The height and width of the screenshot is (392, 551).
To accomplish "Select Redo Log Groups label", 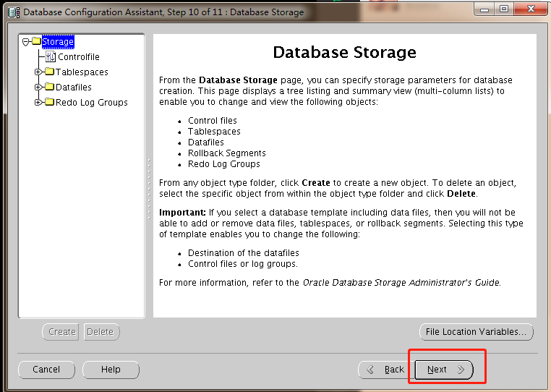I will pos(92,102).
